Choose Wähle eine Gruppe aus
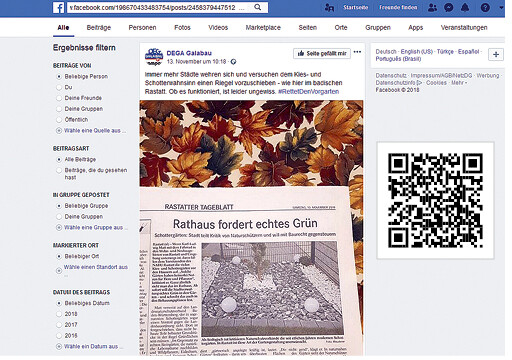This screenshot has width=512, height=360. pyautogui.click(x=95, y=228)
